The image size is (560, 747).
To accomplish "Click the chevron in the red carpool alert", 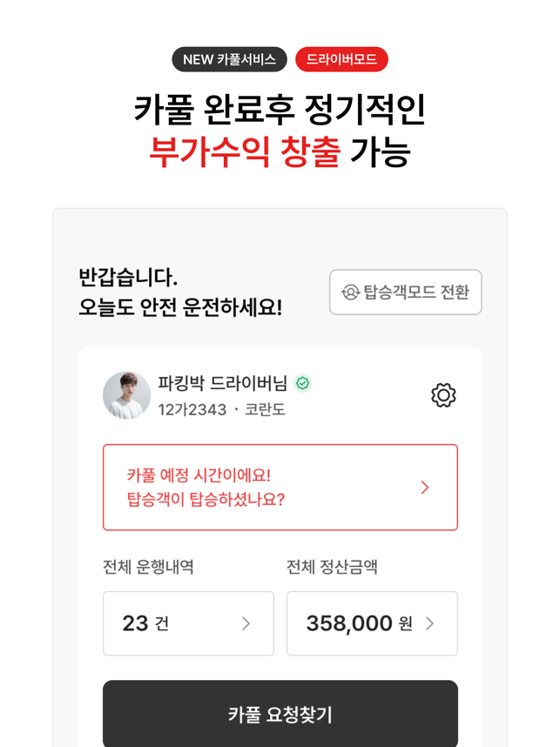I will click(x=425, y=488).
